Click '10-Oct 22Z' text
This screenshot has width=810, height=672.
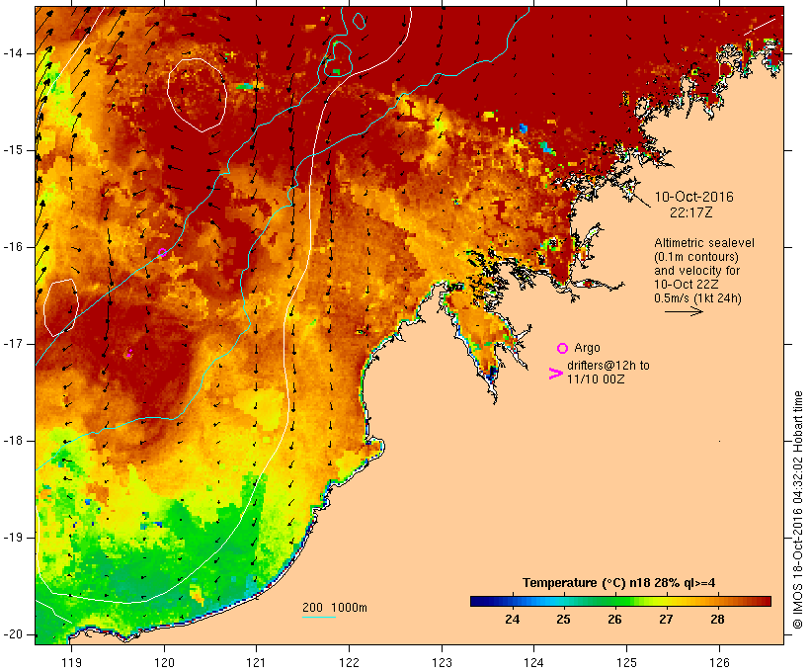point(686,285)
